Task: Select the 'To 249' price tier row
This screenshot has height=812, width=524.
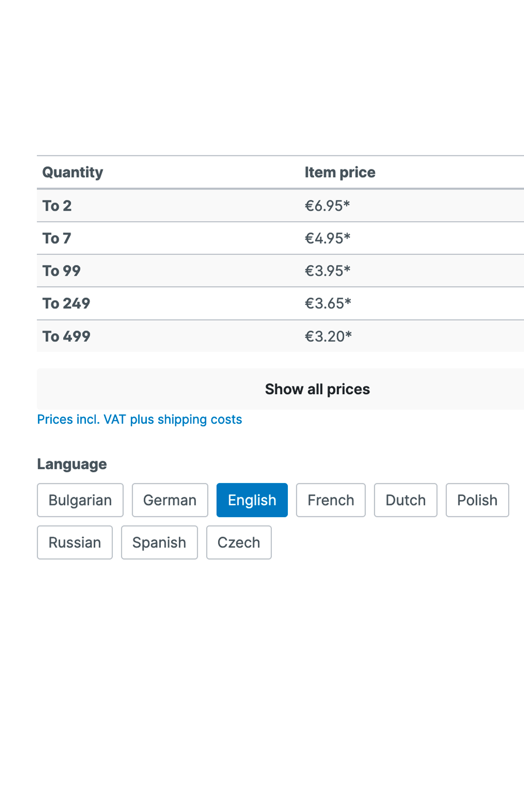Action: tap(280, 304)
